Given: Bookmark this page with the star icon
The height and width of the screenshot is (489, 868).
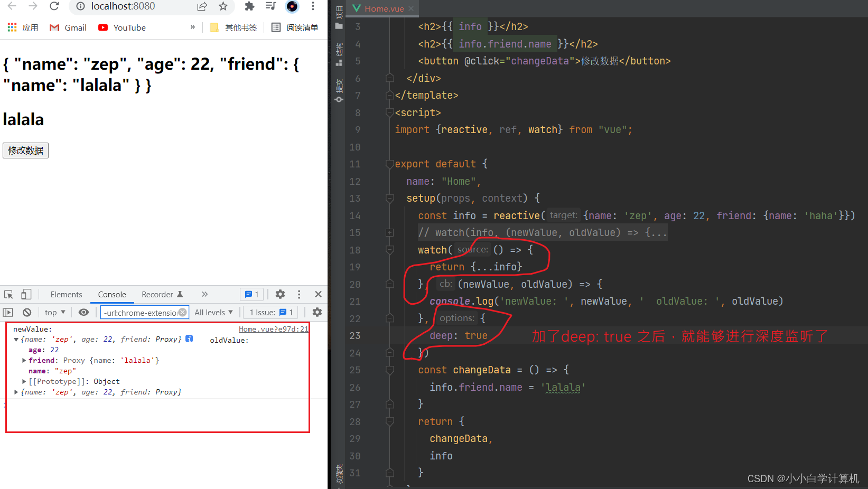Looking at the screenshot, I should pyautogui.click(x=223, y=6).
